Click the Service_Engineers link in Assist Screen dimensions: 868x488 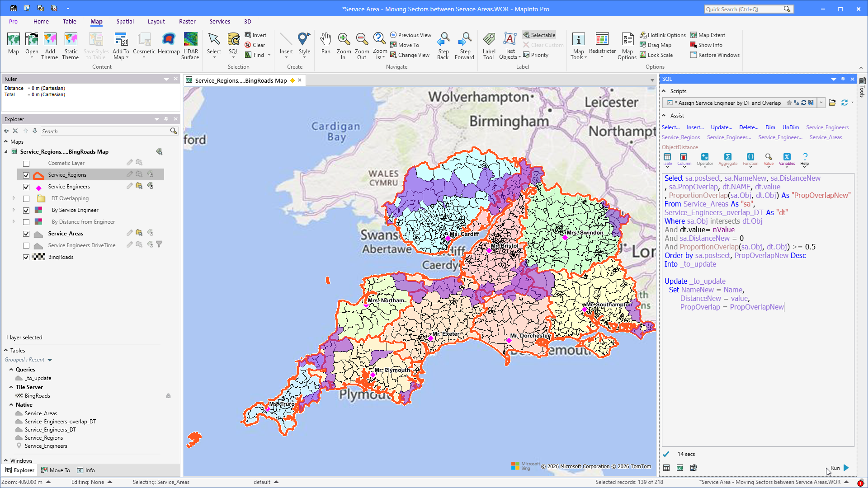coord(827,127)
